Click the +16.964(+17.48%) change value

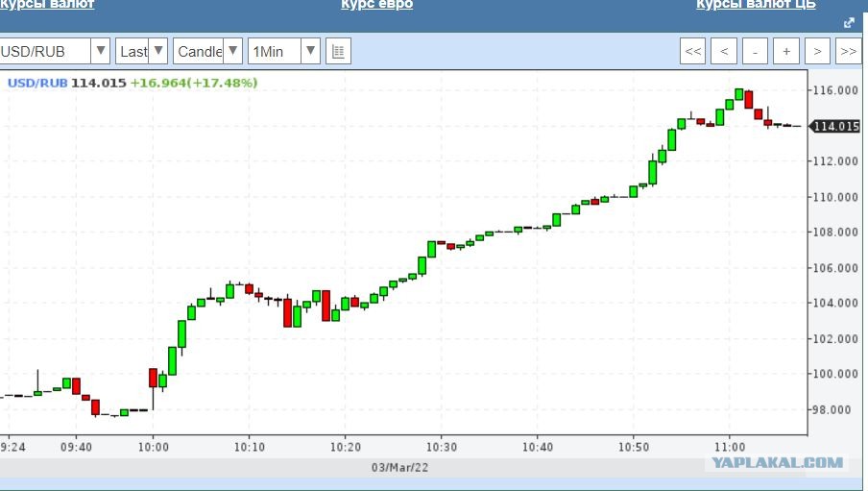[194, 84]
